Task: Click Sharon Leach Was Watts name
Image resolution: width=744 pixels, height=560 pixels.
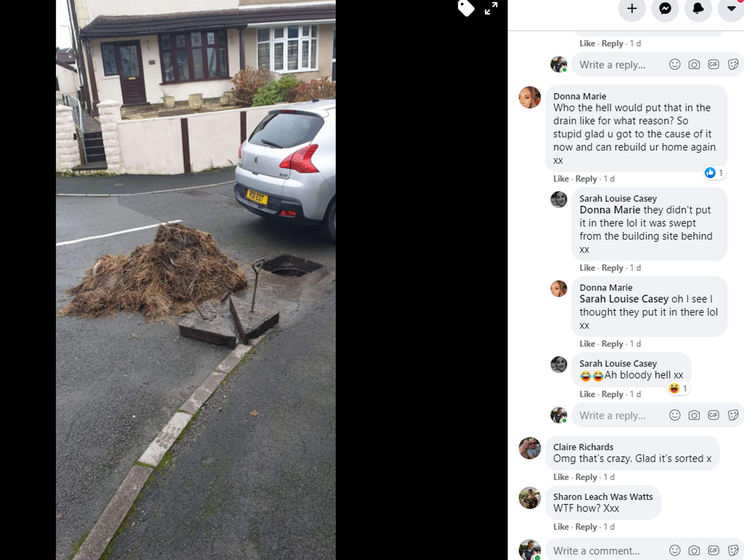Action: click(x=603, y=497)
